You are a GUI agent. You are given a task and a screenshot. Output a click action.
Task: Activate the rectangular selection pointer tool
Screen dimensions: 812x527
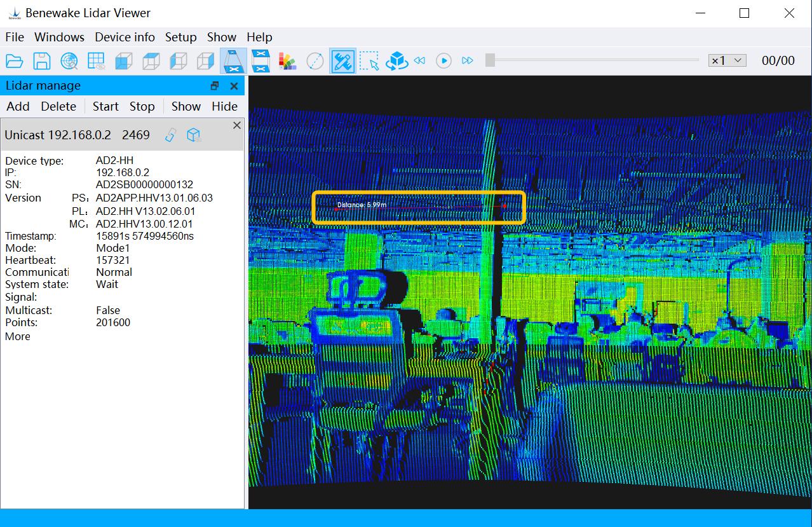(x=369, y=61)
